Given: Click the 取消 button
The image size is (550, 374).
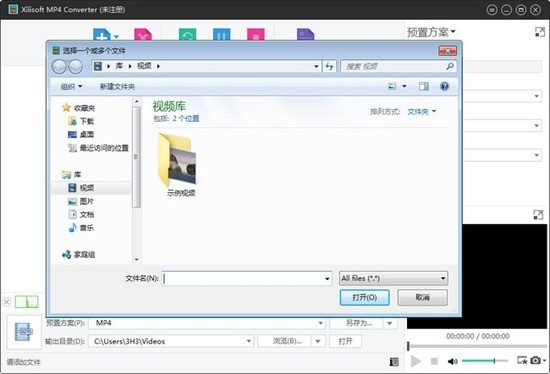Looking at the screenshot, I should coord(422,298).
